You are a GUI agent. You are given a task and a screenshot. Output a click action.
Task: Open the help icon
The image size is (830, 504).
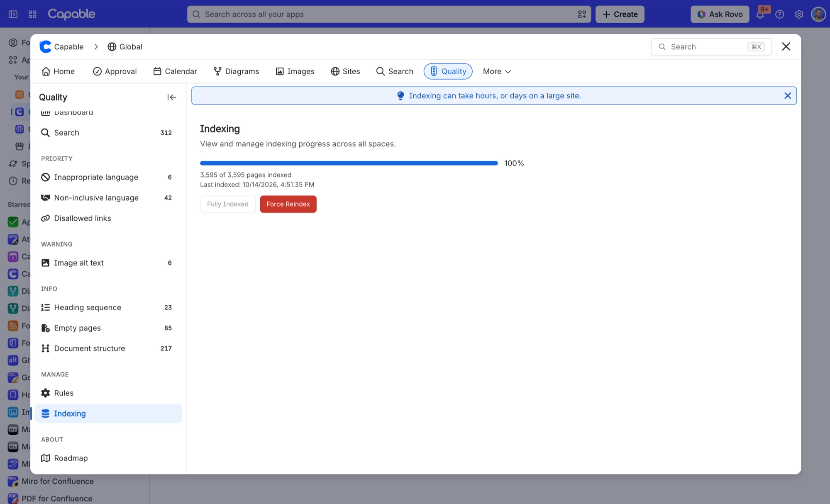tap(780, 15)
